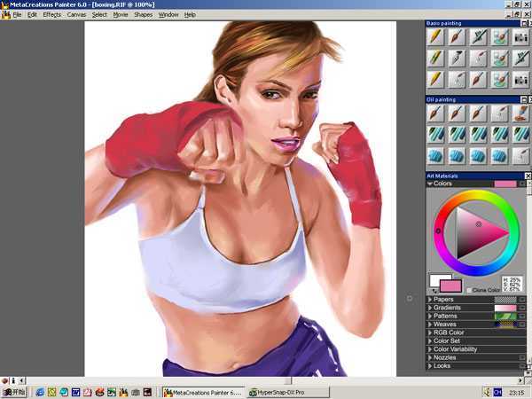Screen dimensions: 532x399
Task: Expand the Weaves section
Action: (x=430, y=325)
